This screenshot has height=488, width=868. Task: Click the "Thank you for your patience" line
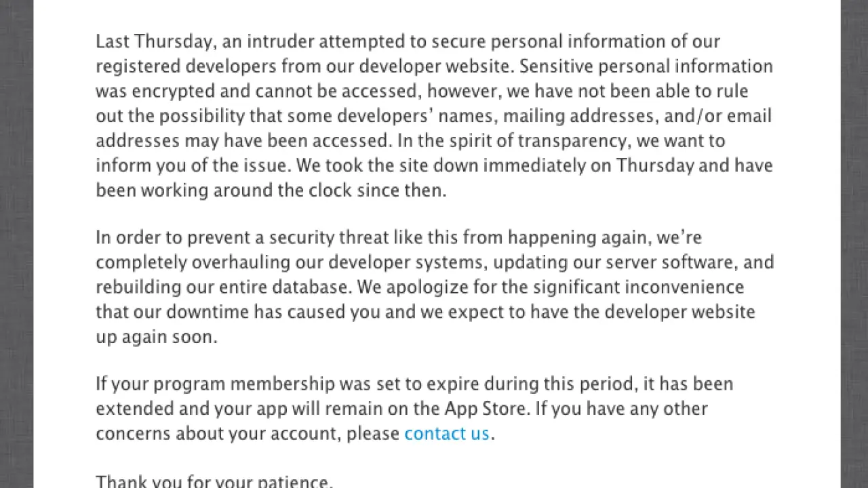pos(214,482)
